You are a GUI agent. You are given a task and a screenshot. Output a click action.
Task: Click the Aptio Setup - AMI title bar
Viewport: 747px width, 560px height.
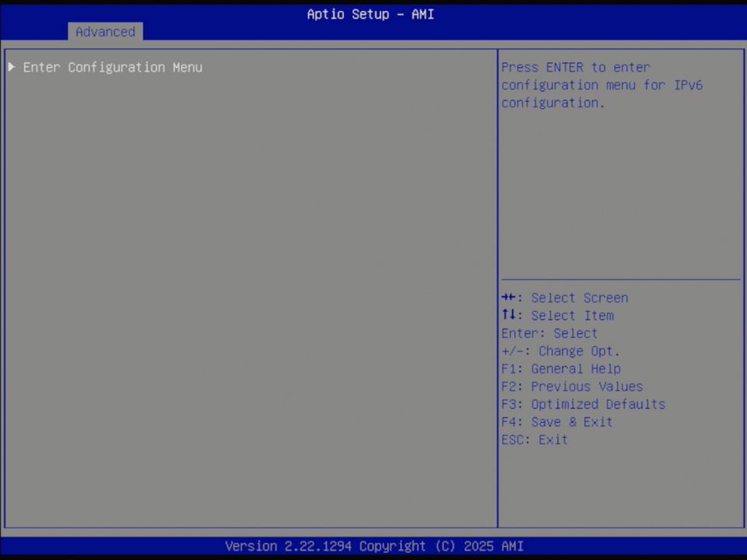click(x=370, y=14)
